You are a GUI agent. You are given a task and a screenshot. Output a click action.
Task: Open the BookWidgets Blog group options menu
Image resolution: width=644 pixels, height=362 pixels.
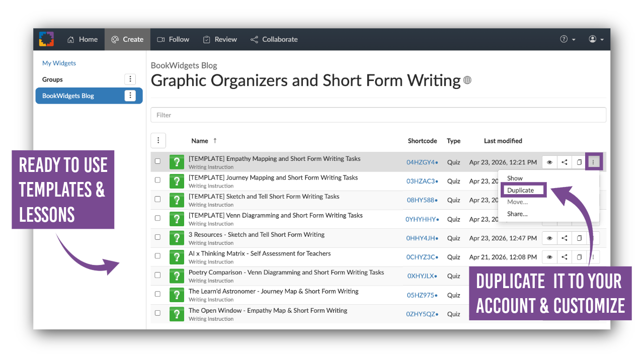pyautogui.click(x=130, y=96)
